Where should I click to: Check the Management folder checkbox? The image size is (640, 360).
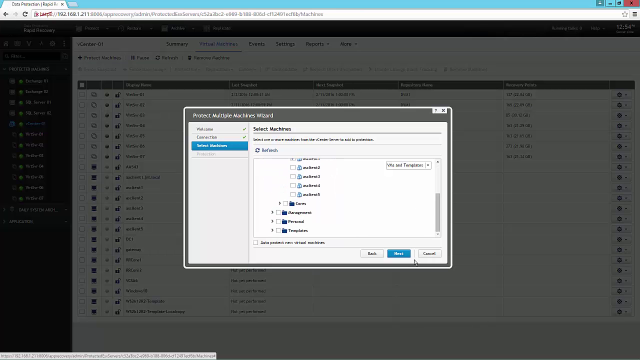(x=278, y=213)
